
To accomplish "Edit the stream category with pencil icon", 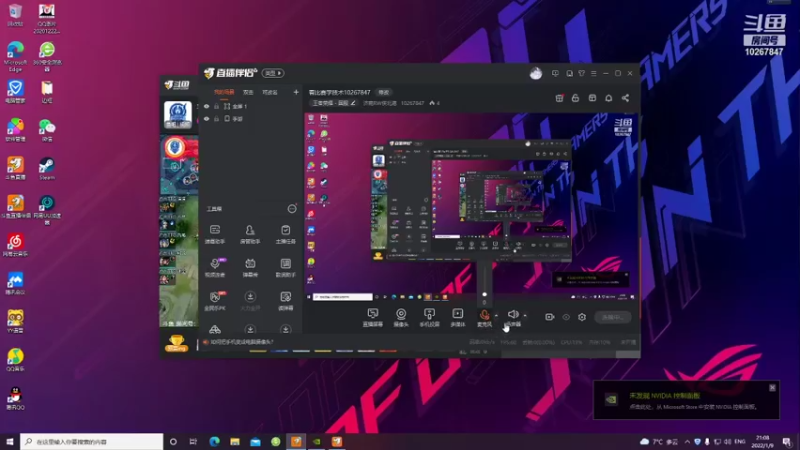I will (353, 103).
